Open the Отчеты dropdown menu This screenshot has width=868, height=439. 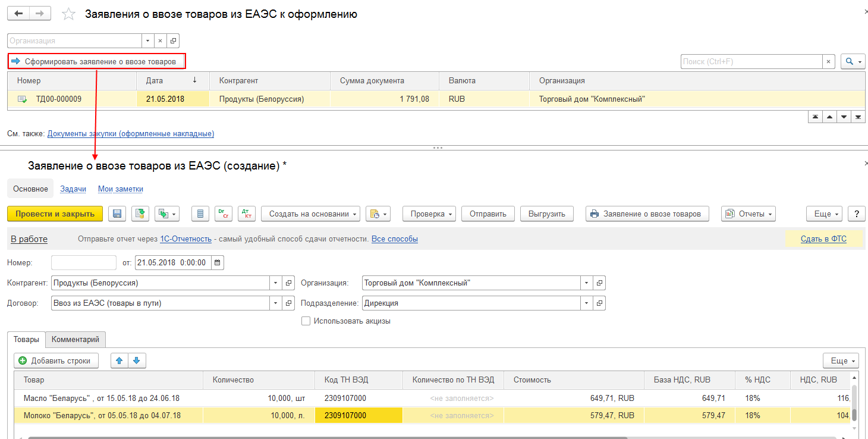749,214
